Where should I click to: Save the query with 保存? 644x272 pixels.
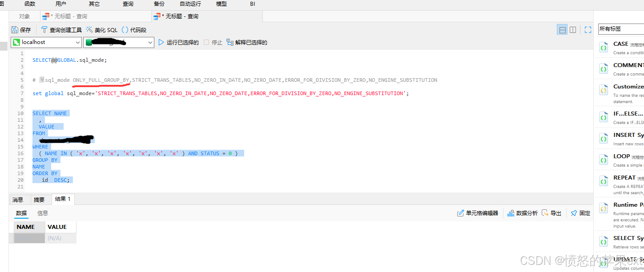click(x=21, y=30)
